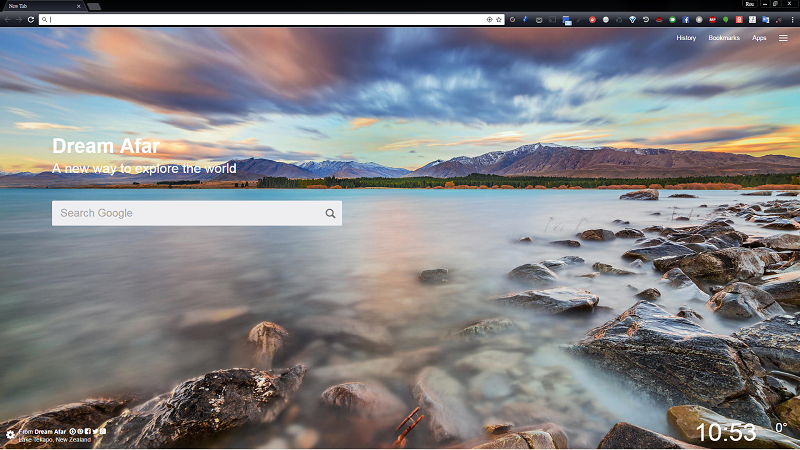This screenshot has height=450, width=800.
Task: Open the Chrome three-dot menu
Action: [793, 19]
